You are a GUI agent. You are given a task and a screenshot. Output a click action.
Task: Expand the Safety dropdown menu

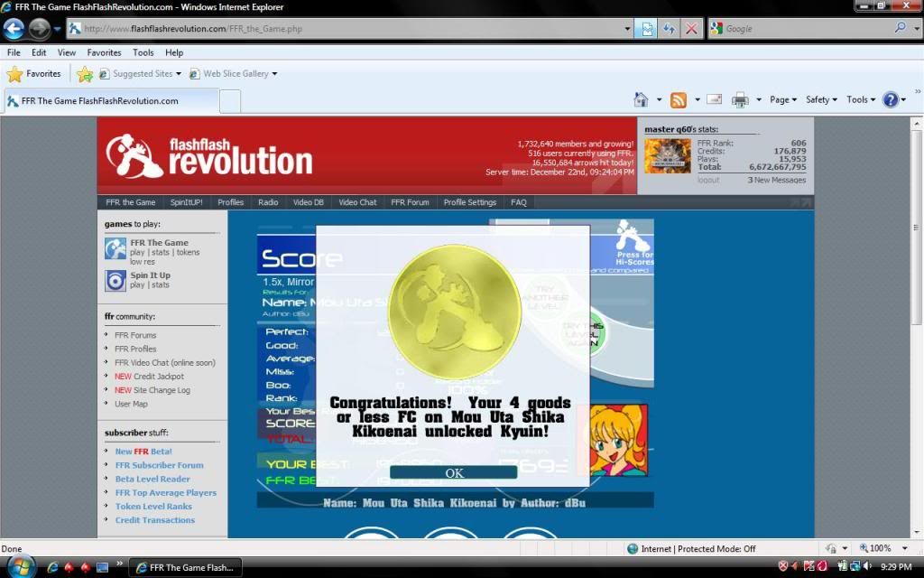[x=821, y=100]
